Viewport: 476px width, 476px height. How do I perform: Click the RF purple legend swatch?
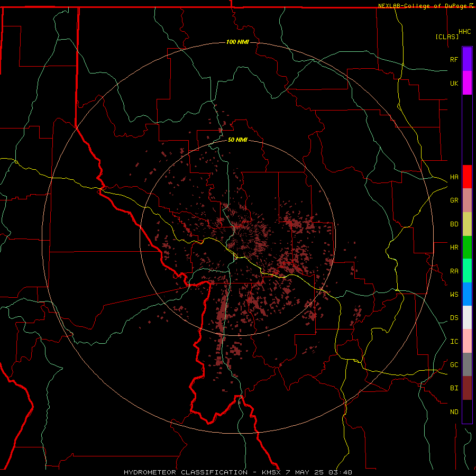pos(467,59)
